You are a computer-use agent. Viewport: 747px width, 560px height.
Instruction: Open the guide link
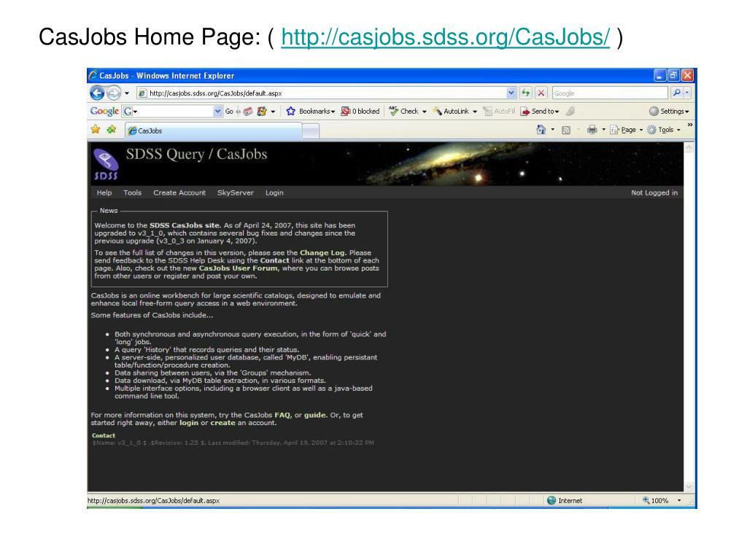[315, 415]
